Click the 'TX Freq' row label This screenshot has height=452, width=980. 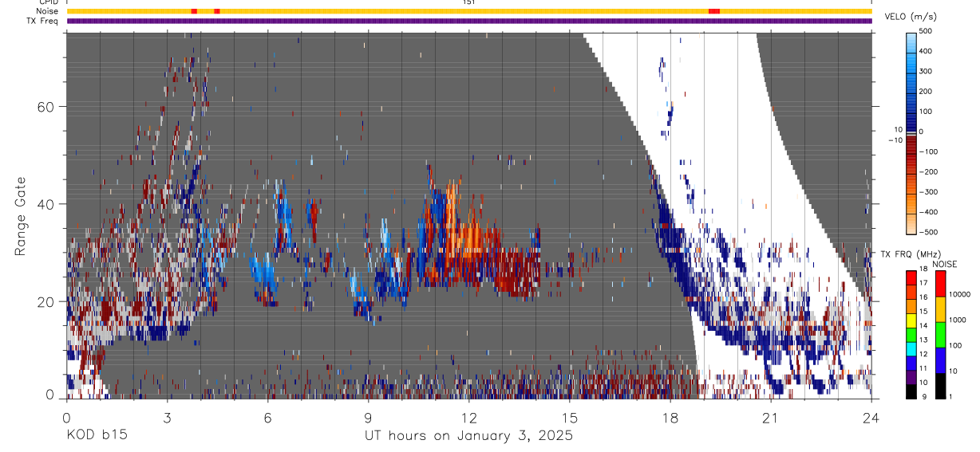tap(42, 21)
